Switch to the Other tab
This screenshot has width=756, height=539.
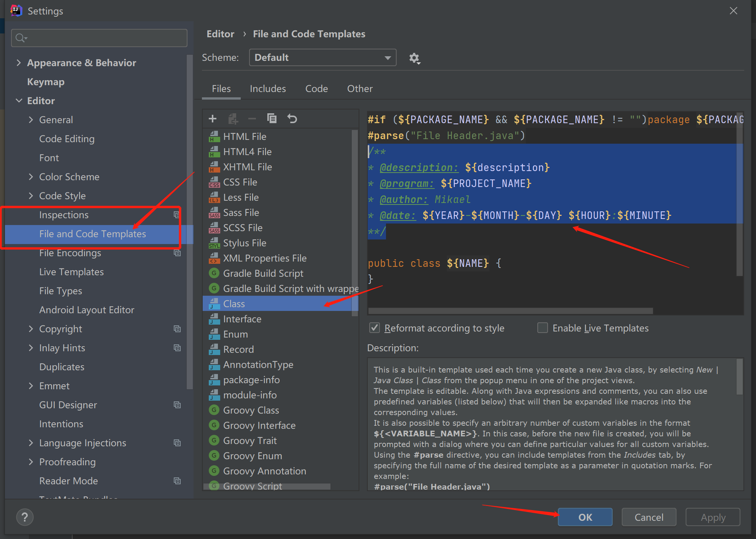(359, 89)
